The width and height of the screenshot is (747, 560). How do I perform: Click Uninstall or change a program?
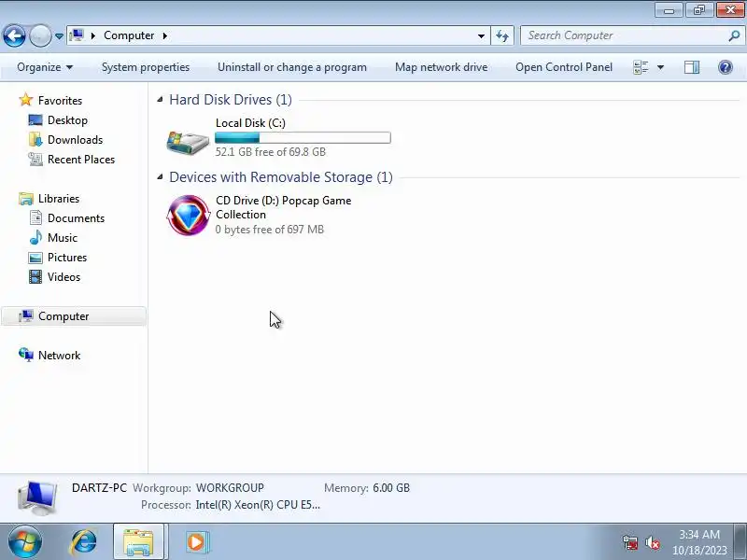click(x=292, y=67)
